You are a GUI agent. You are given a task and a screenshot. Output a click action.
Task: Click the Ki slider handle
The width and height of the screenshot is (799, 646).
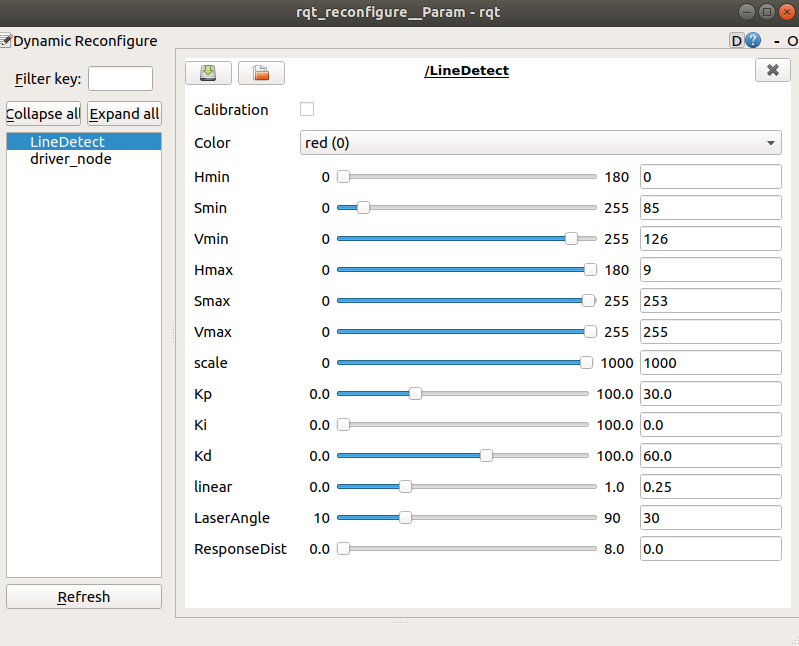[343, 425]
